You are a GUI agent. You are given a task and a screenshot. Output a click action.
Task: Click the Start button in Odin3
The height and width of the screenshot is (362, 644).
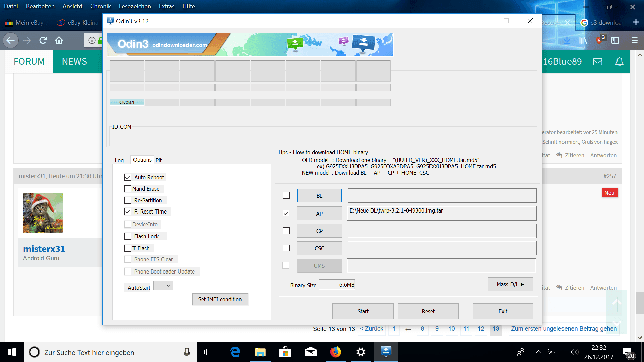coord(363,311)
